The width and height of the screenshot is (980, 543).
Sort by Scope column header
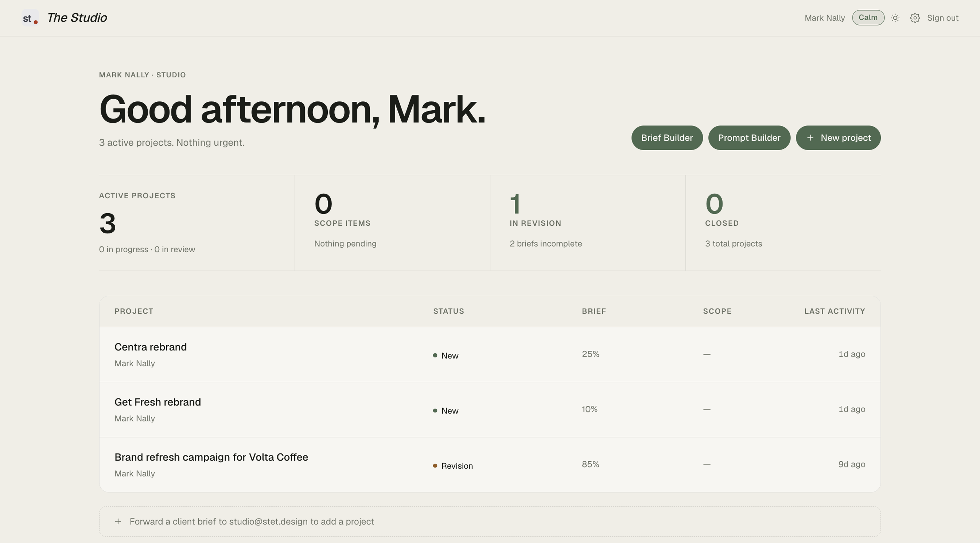coord(717,311)
